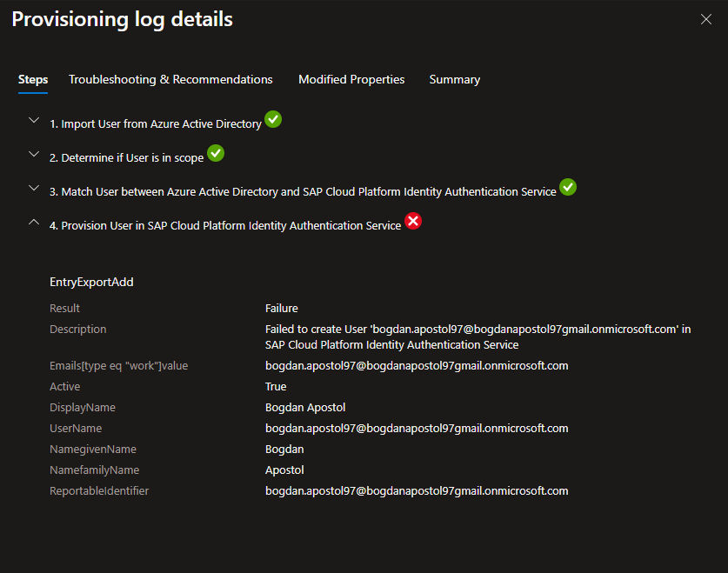Image resolution: width=728 pixels, height=573 pixels.
Task: Select step 4 Provision User title text
Action: coord(225,225)
